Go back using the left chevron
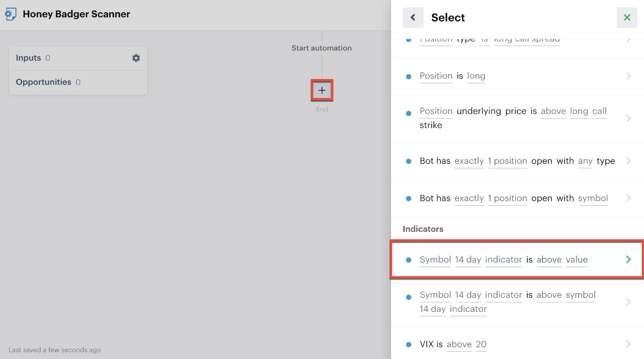Viewport: 644px width, 359px height. pyautogui.click(x=413, y=17)
